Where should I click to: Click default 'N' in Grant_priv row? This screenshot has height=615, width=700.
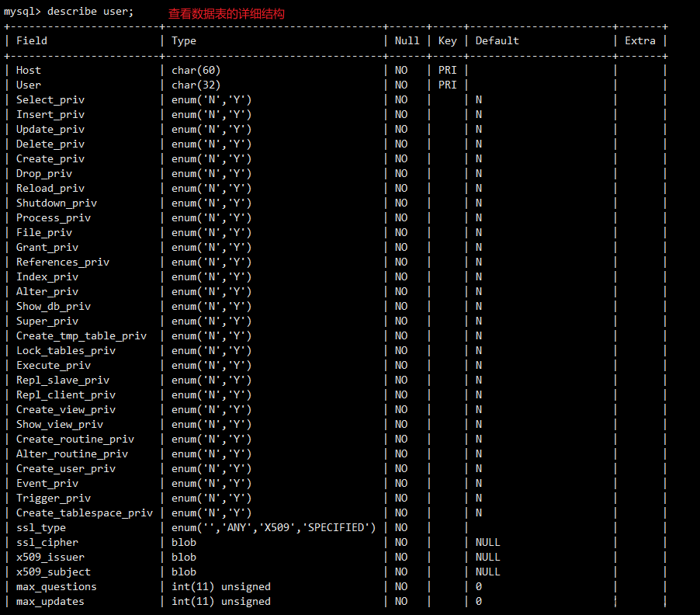click(x=479, y=247)
